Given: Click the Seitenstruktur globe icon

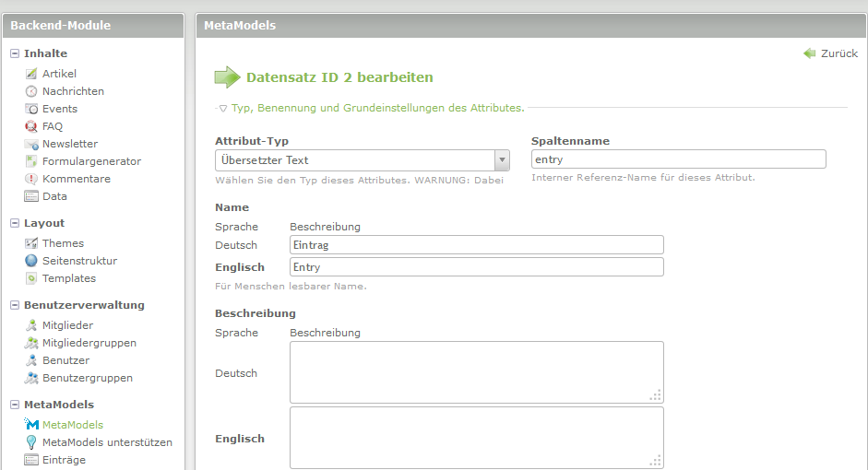Looking at the screenshot, I should point(31,261).
